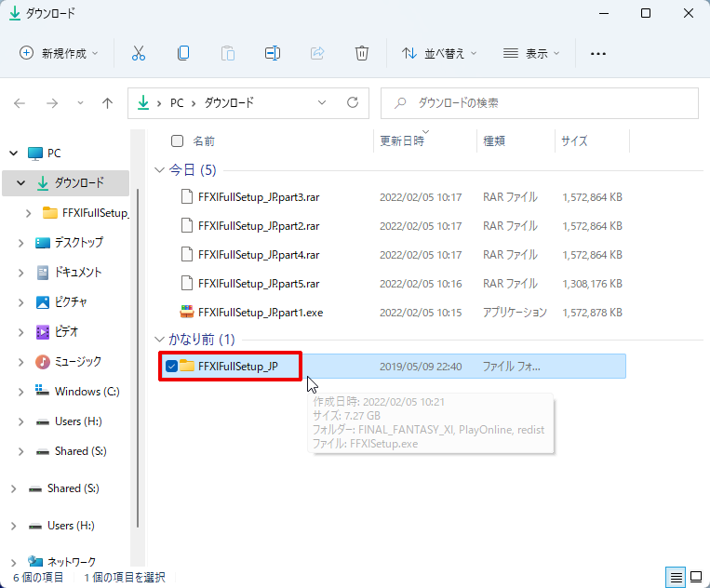This screenshot has height=588, width=710.
Task: Open the 新規作成 dropdown
Action: (59, 53)
